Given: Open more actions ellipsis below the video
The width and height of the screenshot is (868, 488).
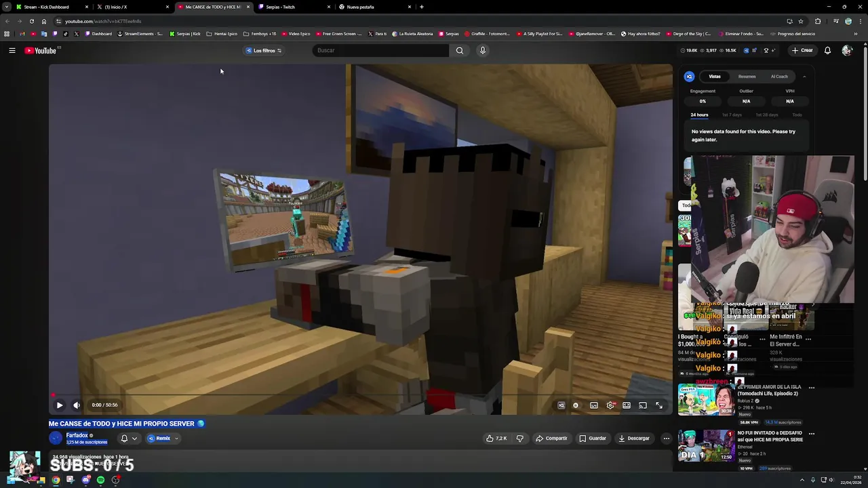Looking at the screenshot, I should click(666, 439).
